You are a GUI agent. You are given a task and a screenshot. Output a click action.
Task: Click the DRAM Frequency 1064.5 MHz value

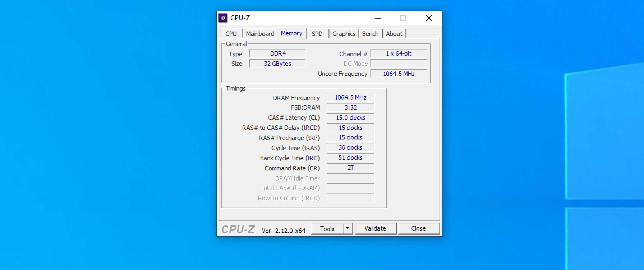350,97
